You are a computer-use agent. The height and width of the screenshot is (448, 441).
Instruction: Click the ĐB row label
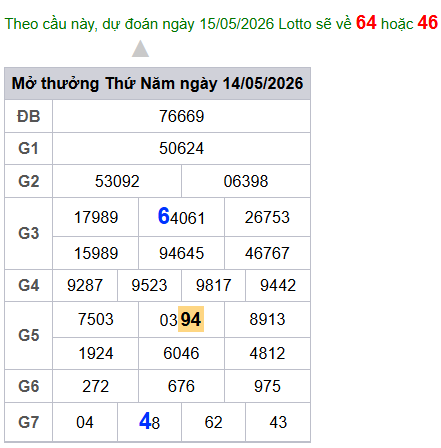pyautogui.click(x=29, y=117)
